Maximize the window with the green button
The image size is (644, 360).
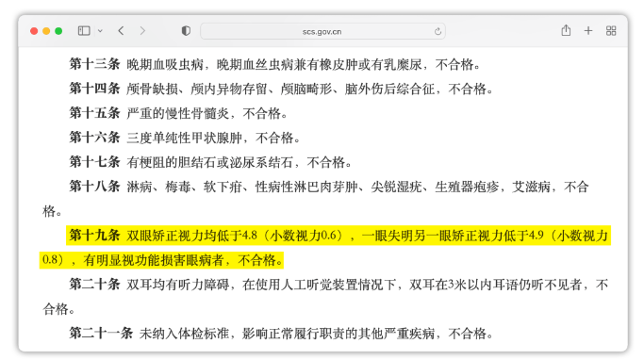tap(58, 31)
